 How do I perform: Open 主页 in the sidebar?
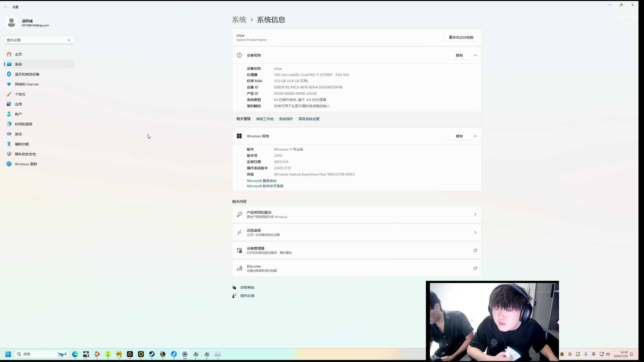[39, 54]
